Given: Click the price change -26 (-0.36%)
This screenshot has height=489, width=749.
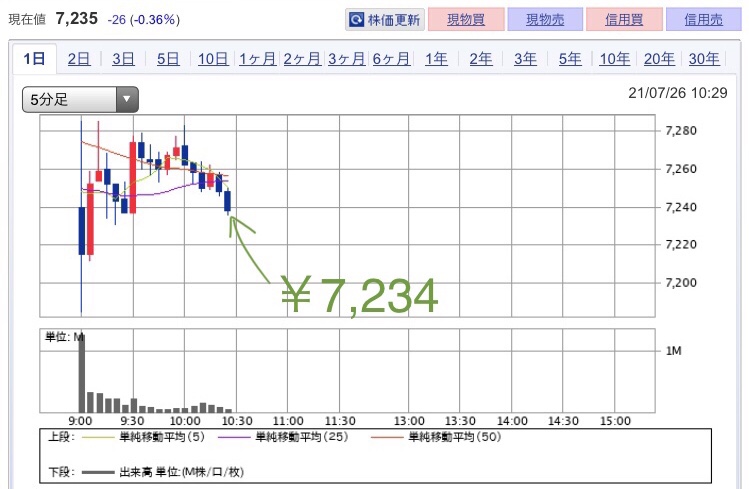Looking at the screenshot, I should [x=144, y=20].
